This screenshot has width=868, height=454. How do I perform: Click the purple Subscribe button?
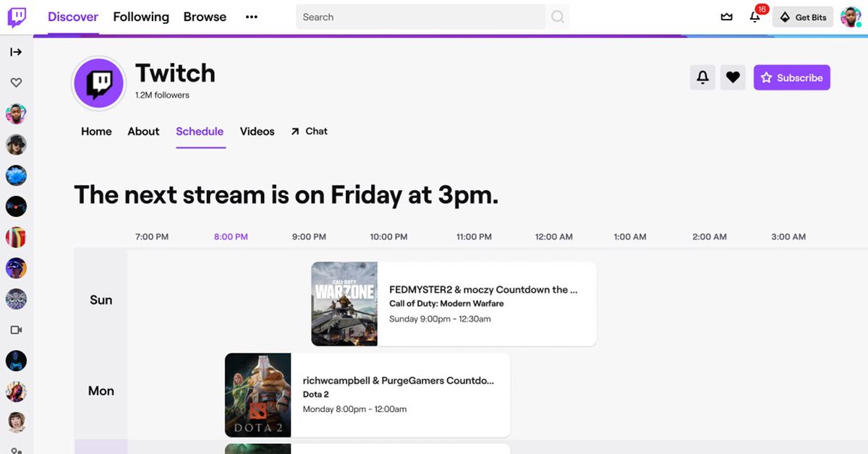(792, 77)
